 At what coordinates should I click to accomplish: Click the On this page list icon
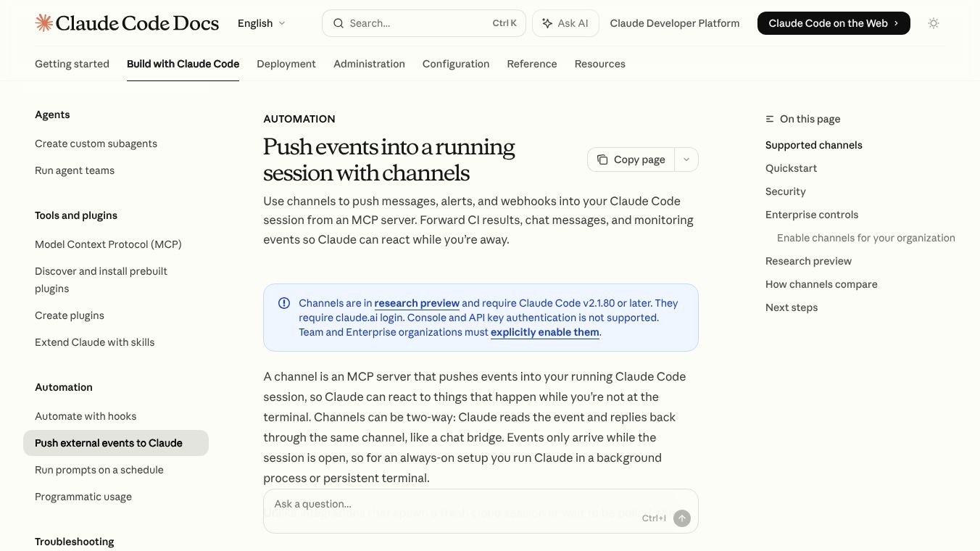[770, 119]
